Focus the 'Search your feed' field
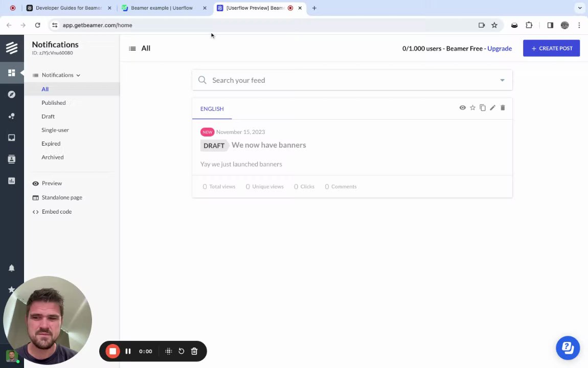The image size is (588, 368). (352, 80)
